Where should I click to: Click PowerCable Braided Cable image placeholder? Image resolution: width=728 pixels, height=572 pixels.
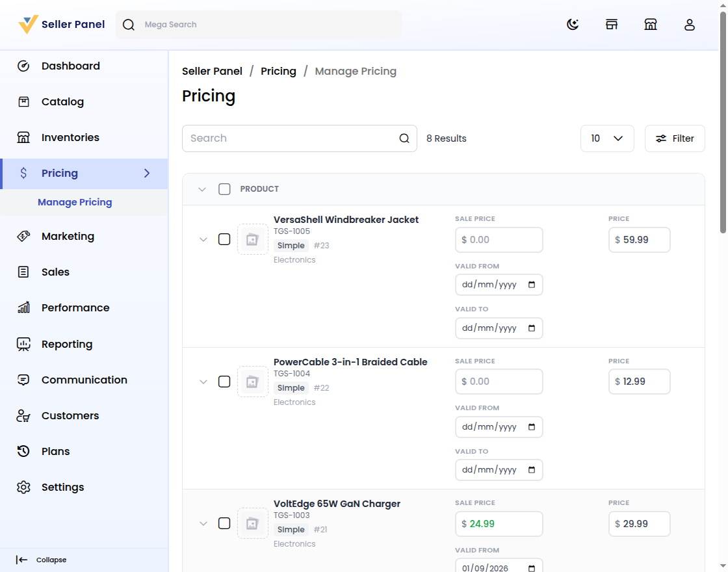pos(253,382)
